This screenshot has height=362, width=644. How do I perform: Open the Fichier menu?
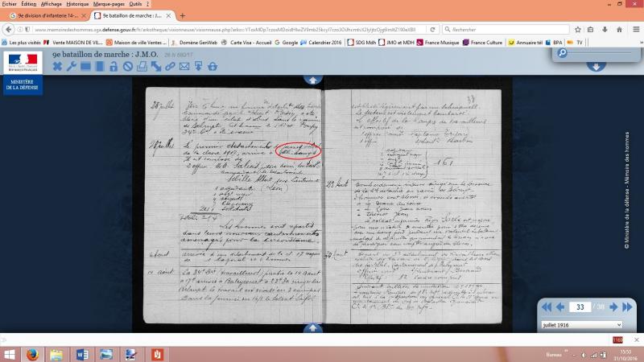[x=9, y=4]
